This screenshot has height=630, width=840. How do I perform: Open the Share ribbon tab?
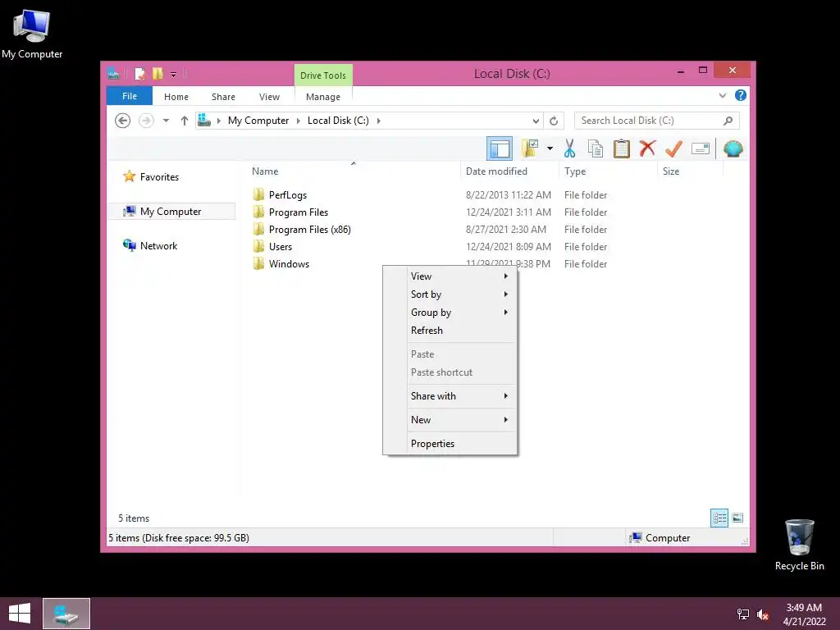point(223,97)
